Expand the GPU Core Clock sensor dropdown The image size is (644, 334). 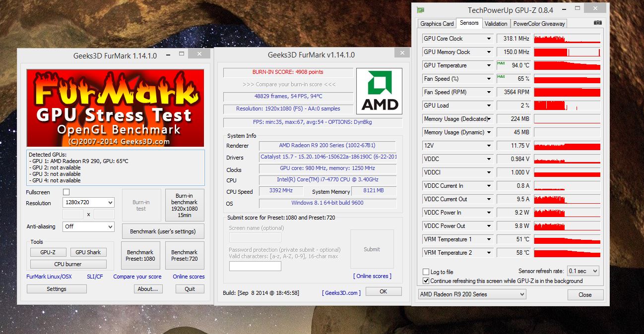[x=489, y=39]
